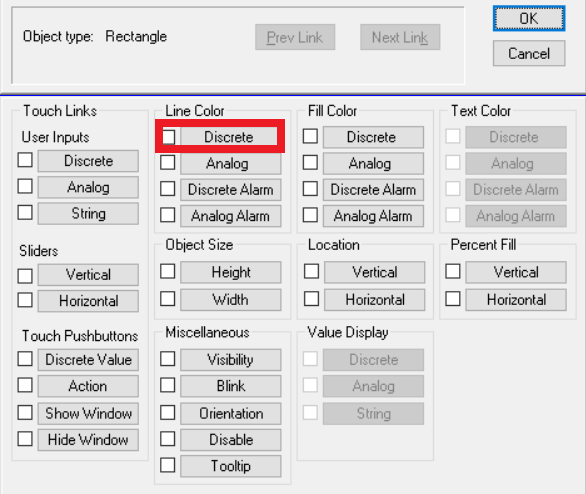Open Visibility link button
The image size is (586, 494).
tap(231, 360)
